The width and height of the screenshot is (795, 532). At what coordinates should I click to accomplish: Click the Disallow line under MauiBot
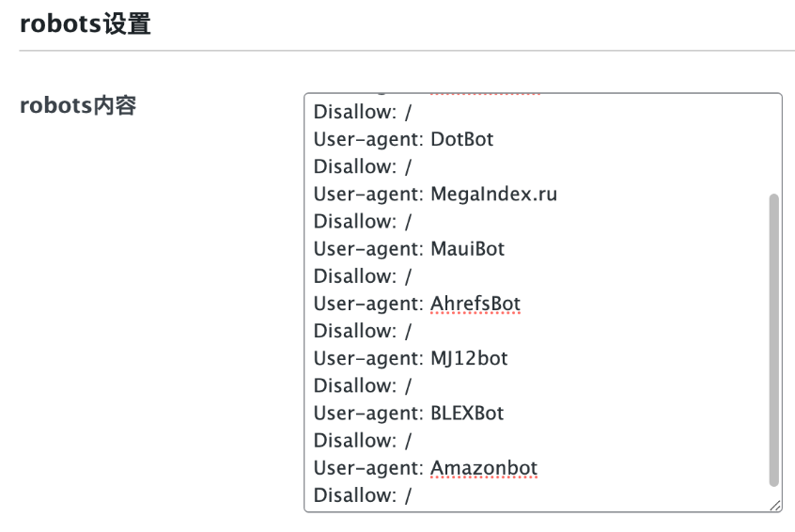point(362,275)
